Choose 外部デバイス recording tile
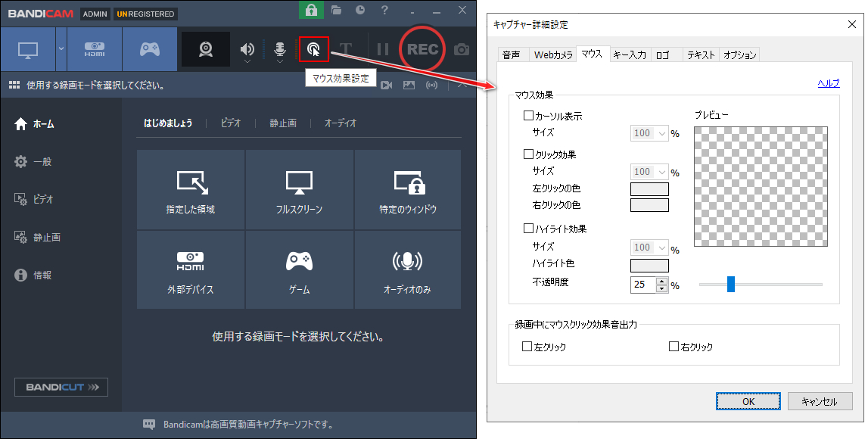 pos(191,270)
